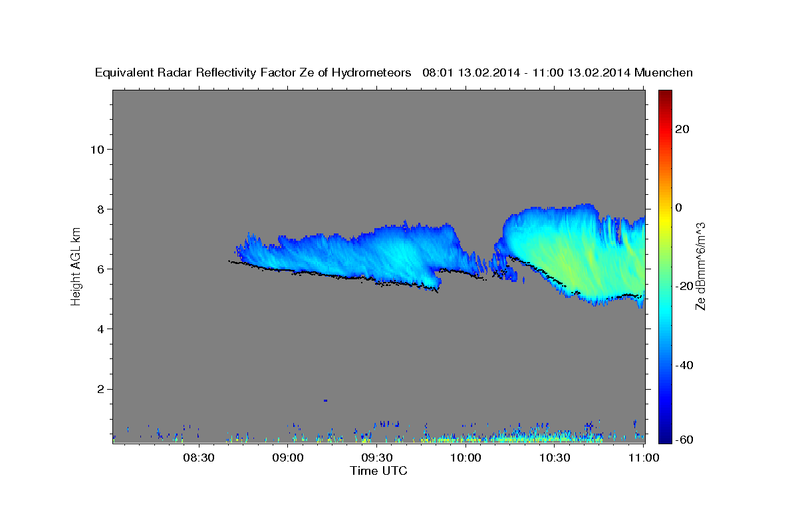Click the 10:30 time tick label
798x532 pixels.
coord(555,458)
